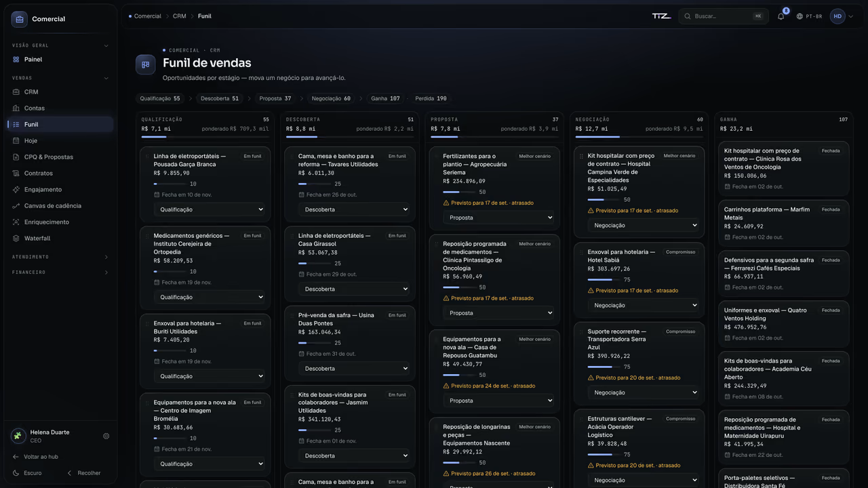The image size is (868, 488).
Task: Select Funil in sidebar menu
Action: point(60,124)
